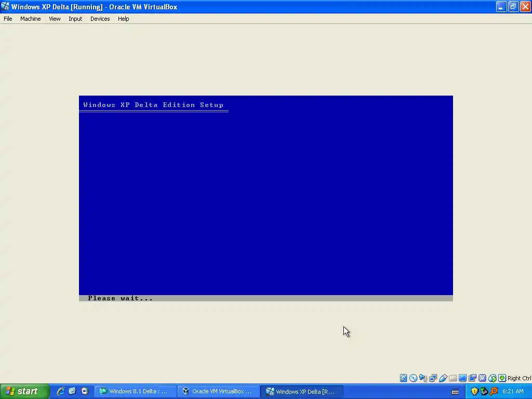Click the display status indicator icon
The height and width of the screenshot is (399, 532).
pyautogui.click(x=462, y=378)
